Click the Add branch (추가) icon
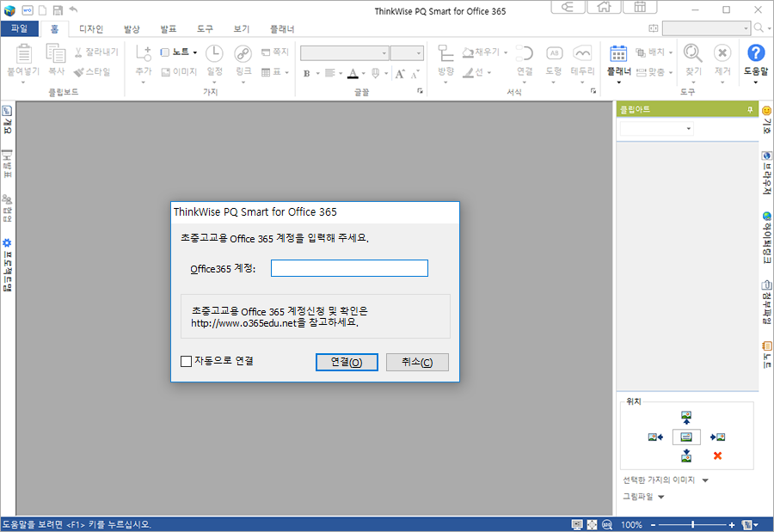Screen dimensions: 774x532 coord(144,52)
